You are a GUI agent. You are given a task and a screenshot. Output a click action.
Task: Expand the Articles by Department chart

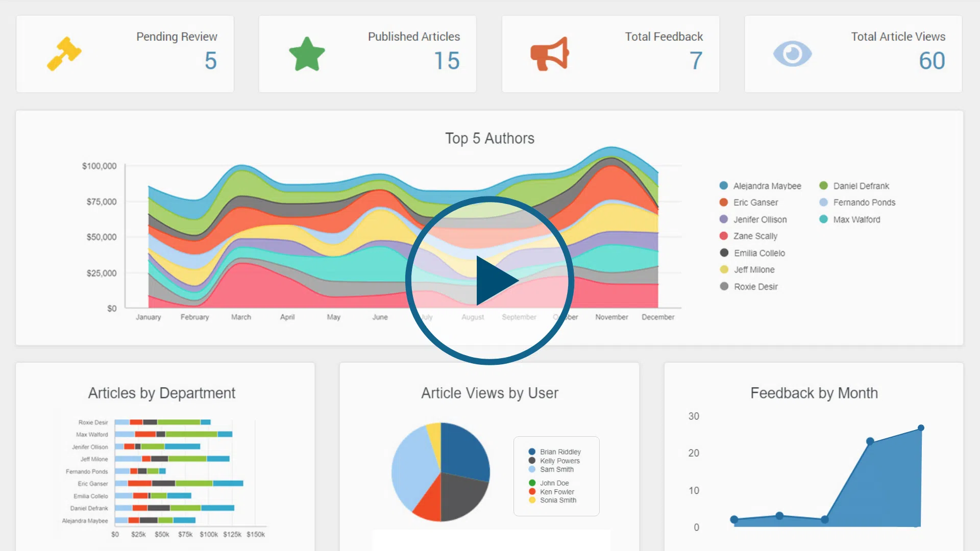pos(161,393)
